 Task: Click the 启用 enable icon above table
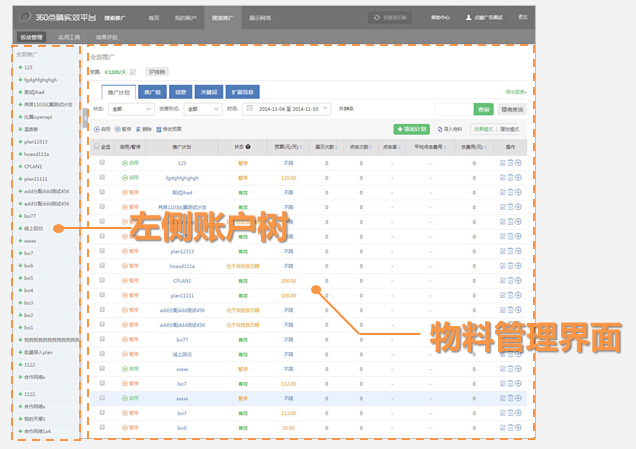95,129
